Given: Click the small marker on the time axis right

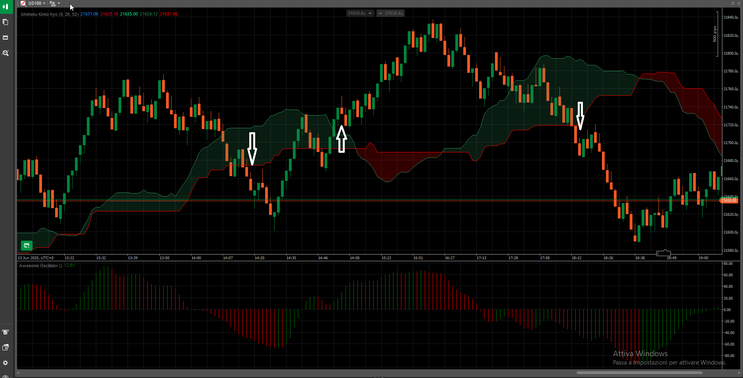Looking at the screenshot, I should click(x=663, y=253).
